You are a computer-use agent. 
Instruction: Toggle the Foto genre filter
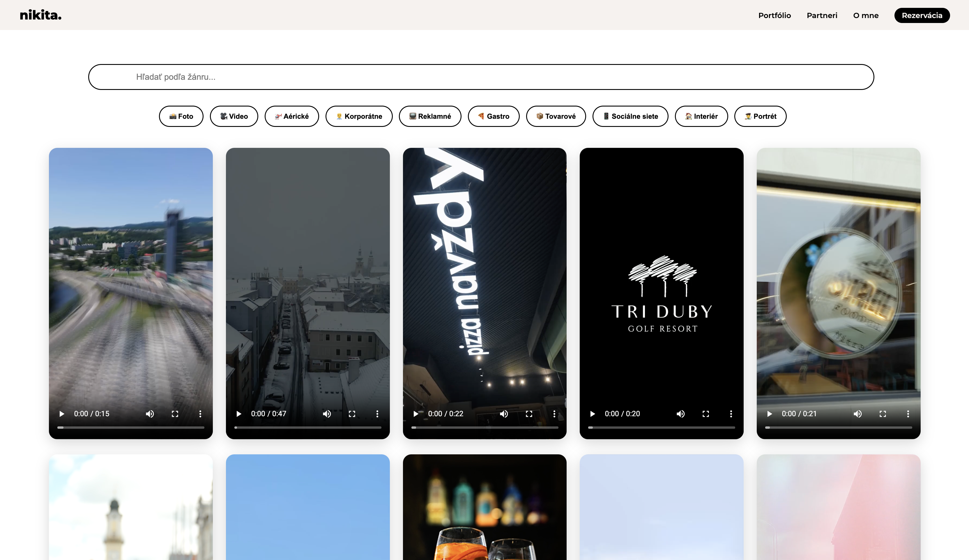(181, 116)
